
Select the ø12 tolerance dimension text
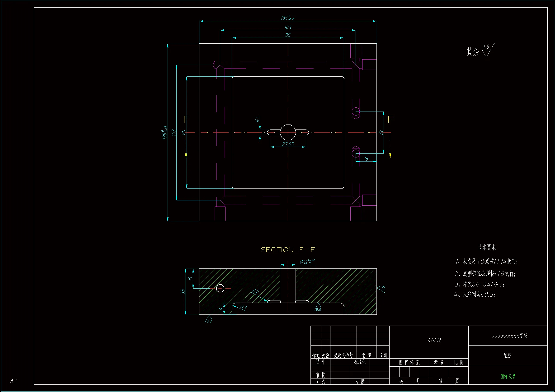point(307,261)
